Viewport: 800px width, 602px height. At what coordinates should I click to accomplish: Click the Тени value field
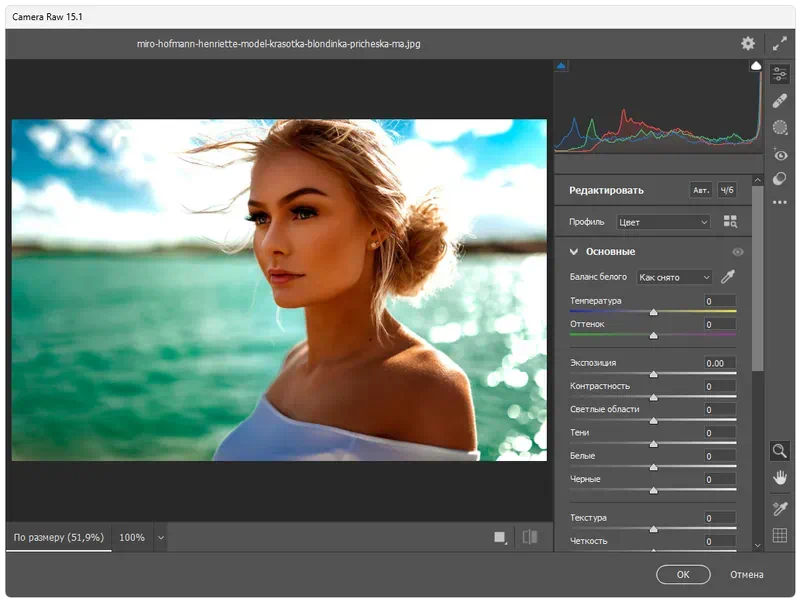720,433
